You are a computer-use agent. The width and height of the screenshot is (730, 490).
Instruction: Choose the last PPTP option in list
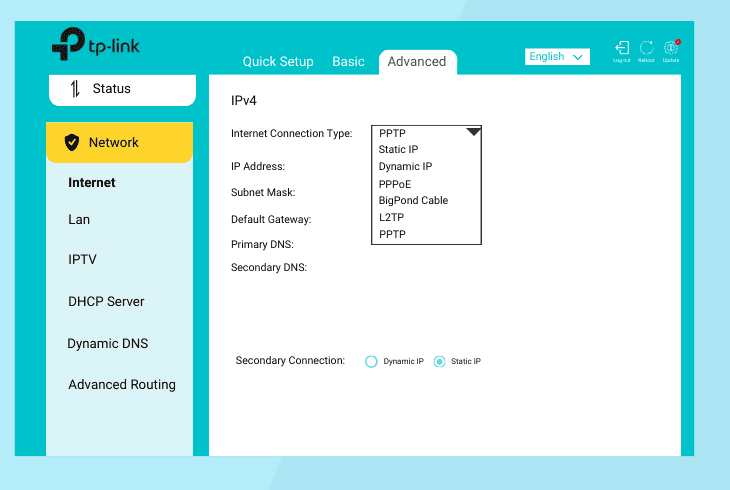392,234
